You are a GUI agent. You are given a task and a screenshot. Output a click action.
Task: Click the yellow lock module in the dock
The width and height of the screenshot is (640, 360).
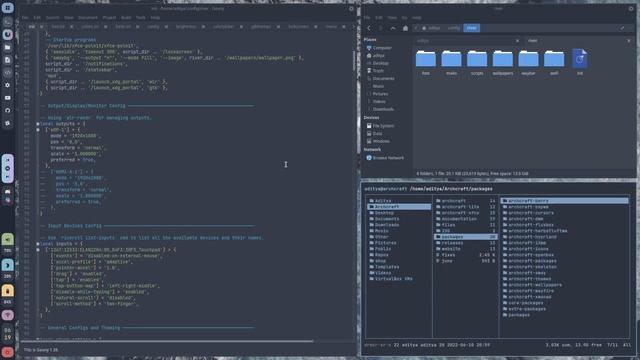(x=7, y=291)
